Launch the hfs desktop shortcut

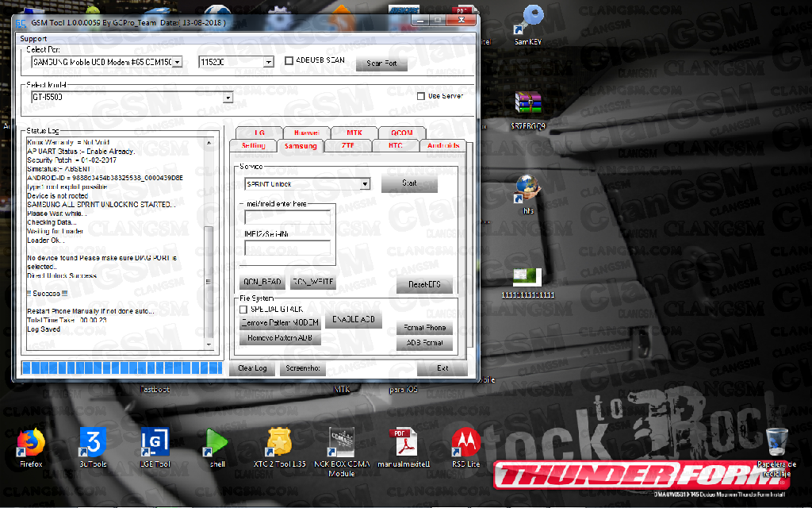pos(528,194)
